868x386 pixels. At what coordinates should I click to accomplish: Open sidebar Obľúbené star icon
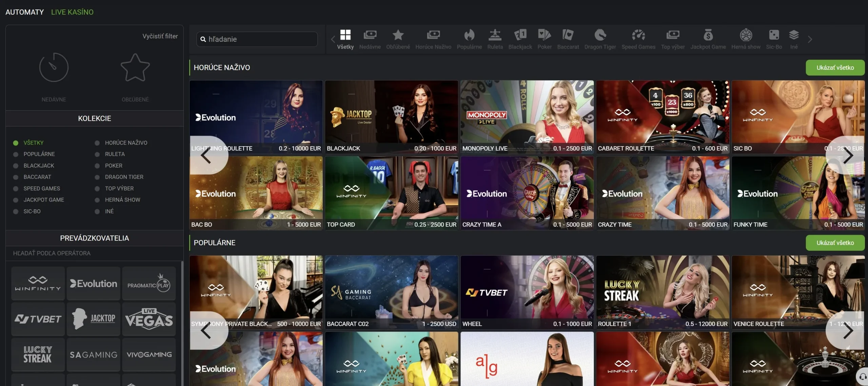tap(135, 67)
